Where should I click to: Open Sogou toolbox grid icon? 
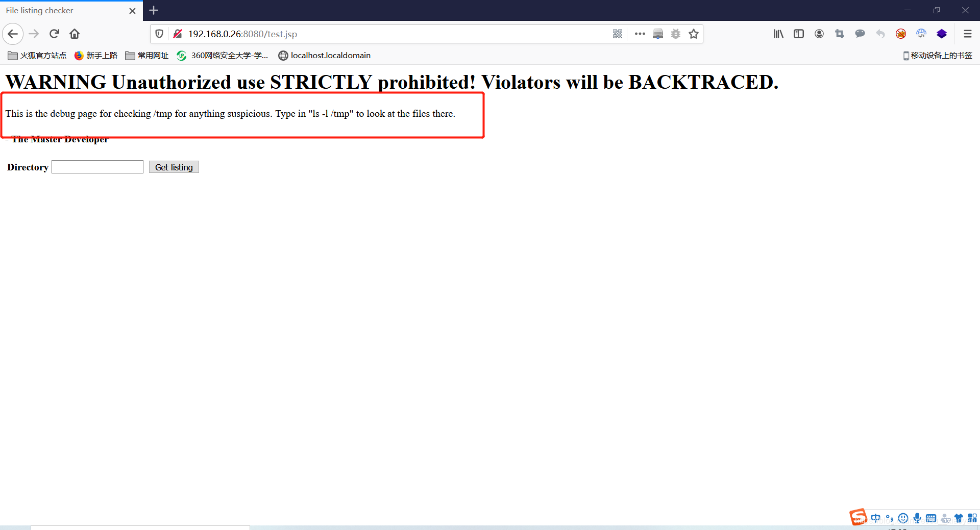(x=972, y=518)
